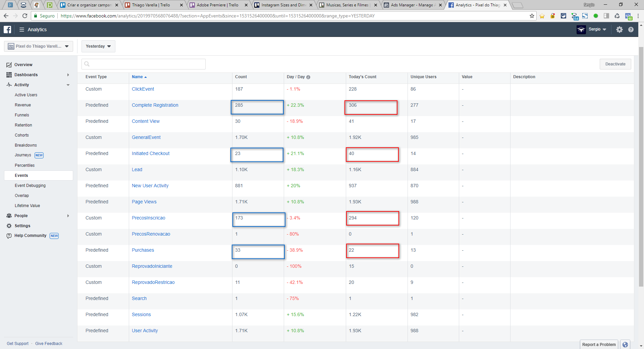Click the events search input field
This screenshot has height=349, width=644.
tap(144, 64)
